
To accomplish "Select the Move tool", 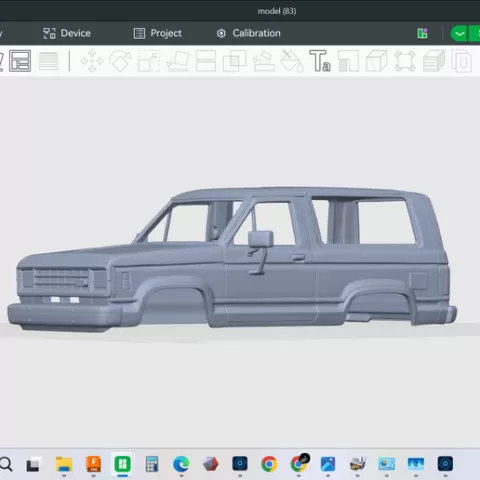I will tap(92, 61).
